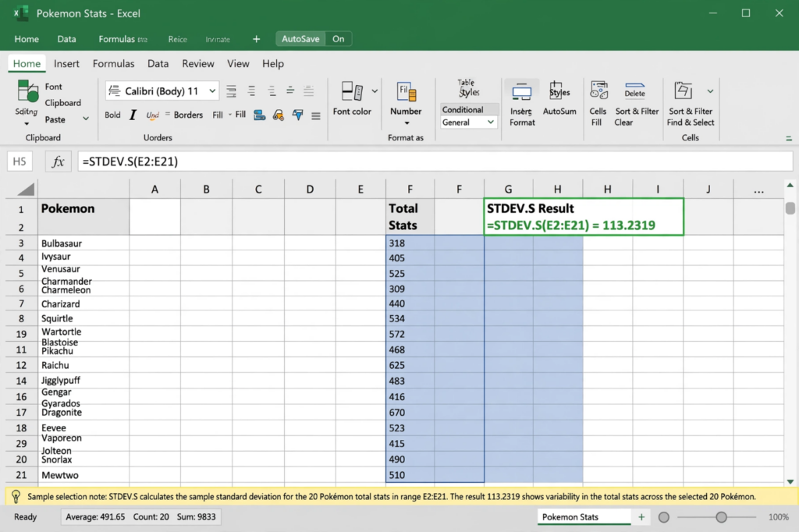The image size is (799, 532).
Task: Click the fx insert function icon
Action: tap(58, 161)
